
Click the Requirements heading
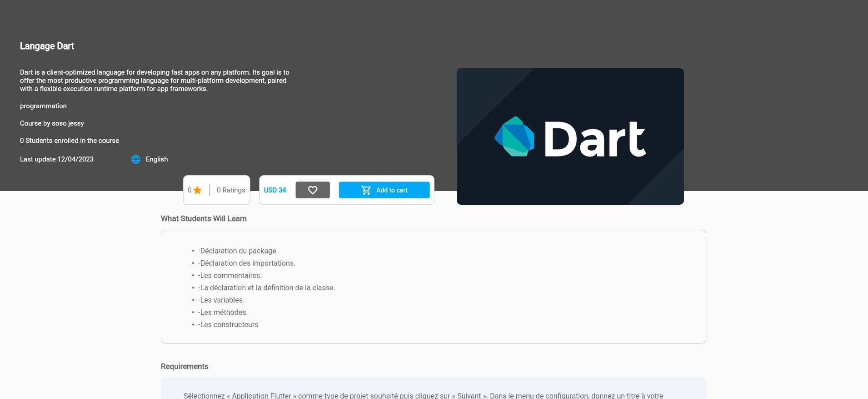(x=185, y=367)
